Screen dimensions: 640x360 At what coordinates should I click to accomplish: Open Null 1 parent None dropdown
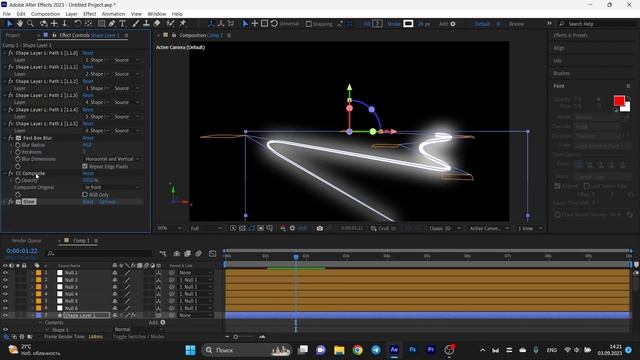[x=196, y=273]
